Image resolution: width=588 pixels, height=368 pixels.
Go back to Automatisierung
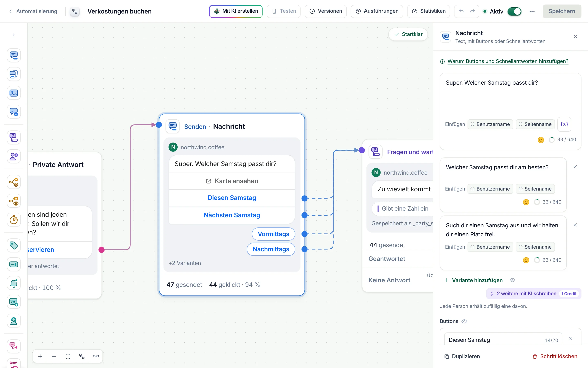(x=33, y=11)
